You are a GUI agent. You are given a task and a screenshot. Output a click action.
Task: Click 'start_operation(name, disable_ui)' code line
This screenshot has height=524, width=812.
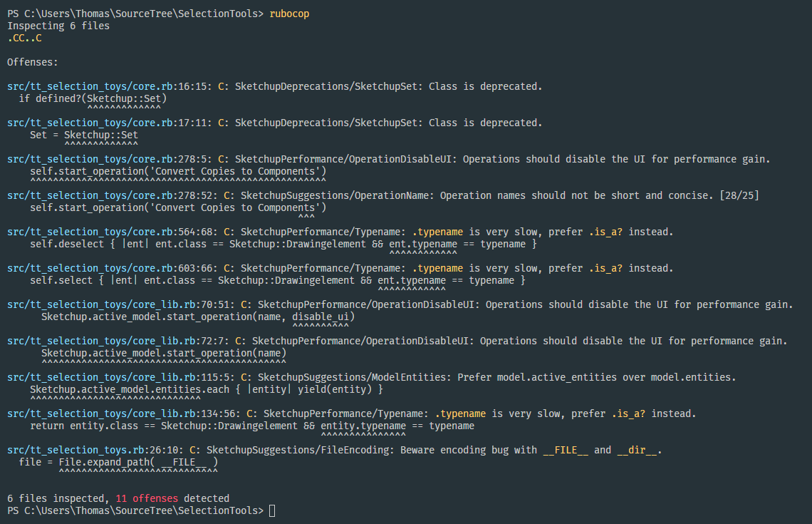tap(198, 316)
